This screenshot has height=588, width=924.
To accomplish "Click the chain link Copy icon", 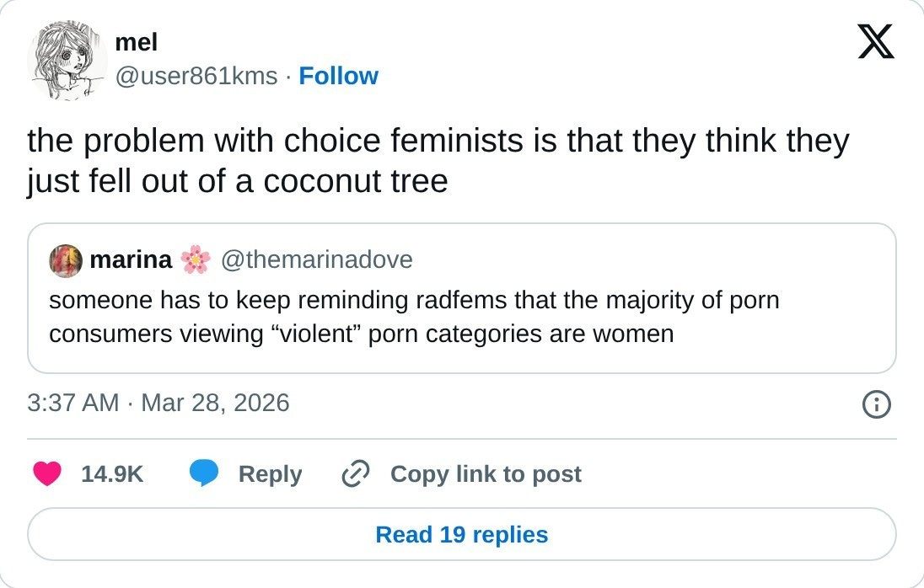I will coord(354,473).
